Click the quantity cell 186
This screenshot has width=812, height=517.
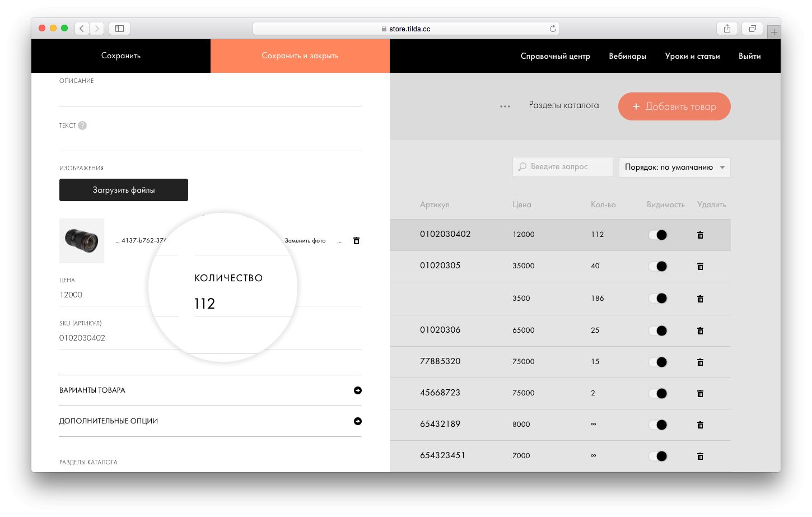point(598,299)
